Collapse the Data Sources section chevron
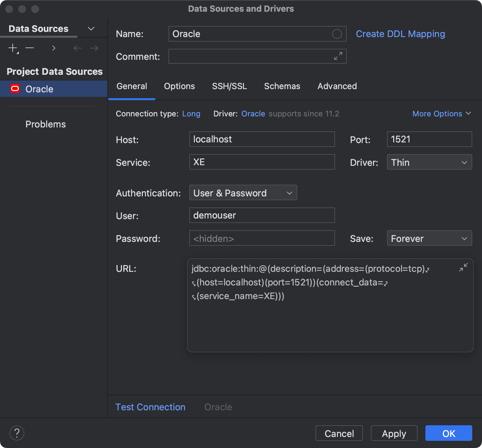The image size is (482, 448). (x=91, y=28)
